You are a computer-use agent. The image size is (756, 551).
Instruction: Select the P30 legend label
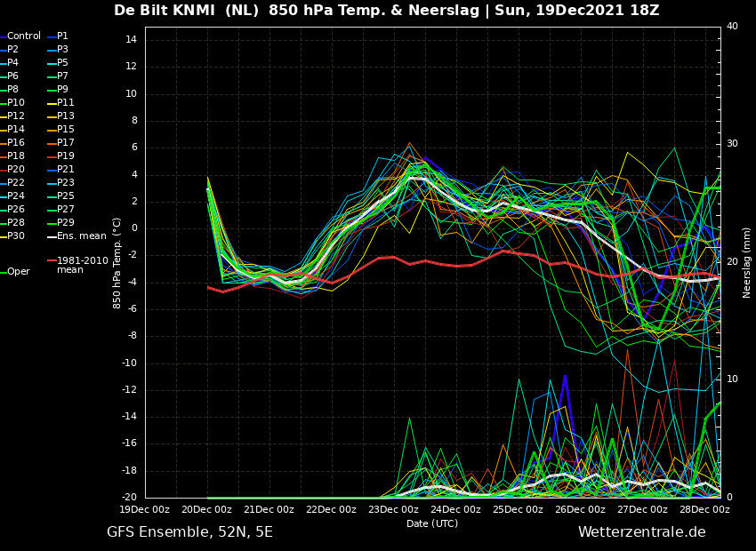click(x=16, y=236)
